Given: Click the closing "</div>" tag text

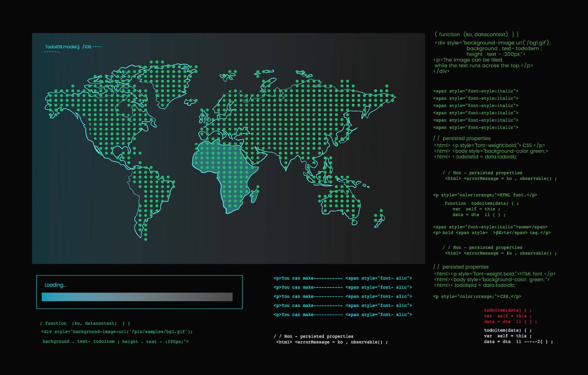Looking at the screenshot, I should (x=441, y=71).
